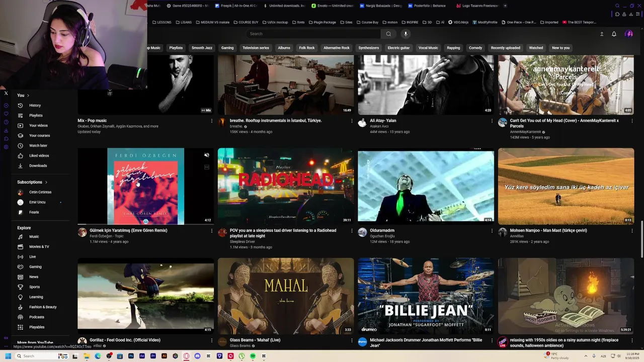Open options menu for breathe. Rooftop instrumentals
Image resolution: width=644 pixels, height=362 pixels.
(352, 121)
